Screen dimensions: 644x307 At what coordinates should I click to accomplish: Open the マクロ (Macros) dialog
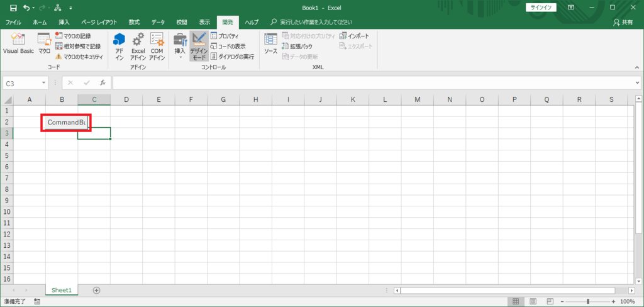point(45,43)
